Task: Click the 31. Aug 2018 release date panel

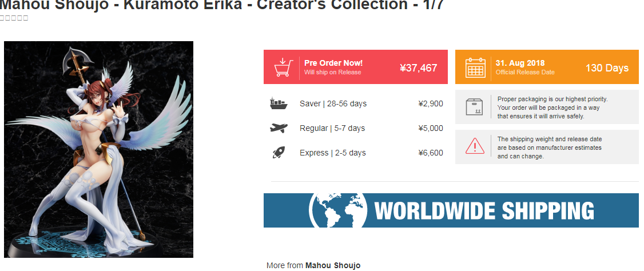Action: coord(547,67)
